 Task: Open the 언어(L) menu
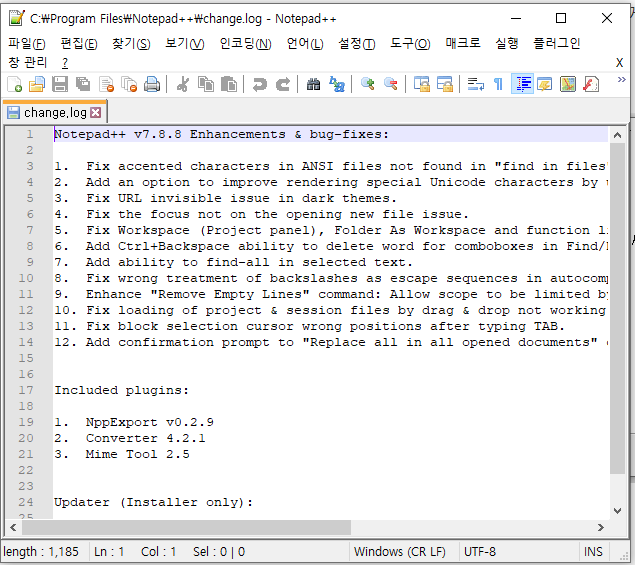click(305, 43)
